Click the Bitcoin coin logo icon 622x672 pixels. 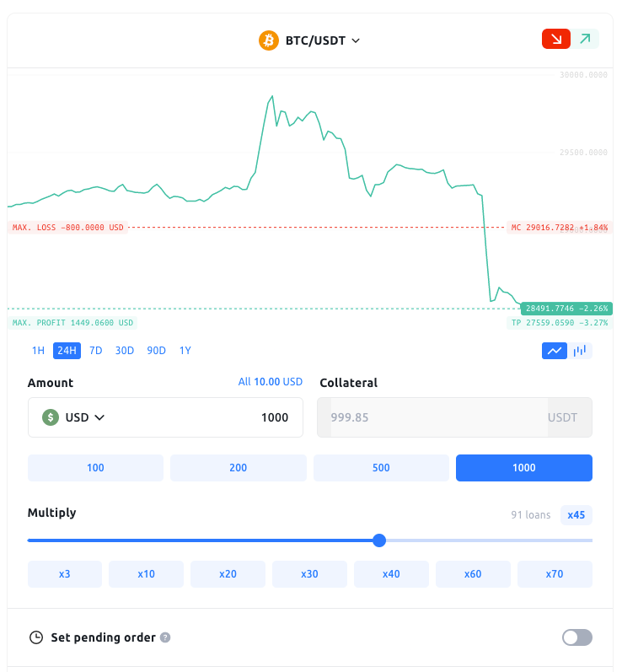pos(268,40)
